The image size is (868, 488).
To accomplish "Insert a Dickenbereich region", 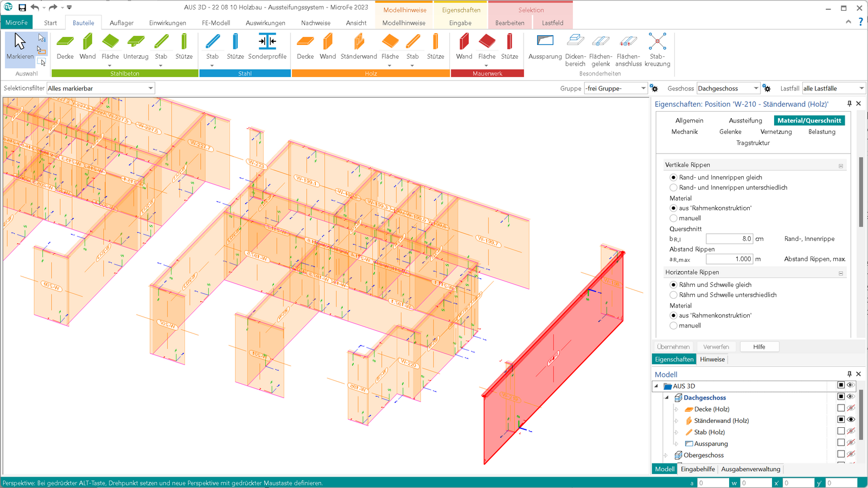I will (x=575, y=50).
